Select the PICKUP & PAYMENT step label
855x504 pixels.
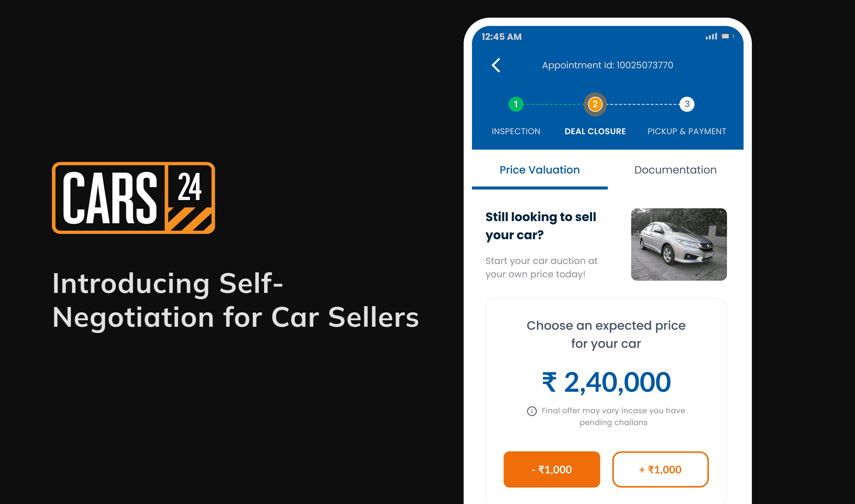tap(686, 132)
